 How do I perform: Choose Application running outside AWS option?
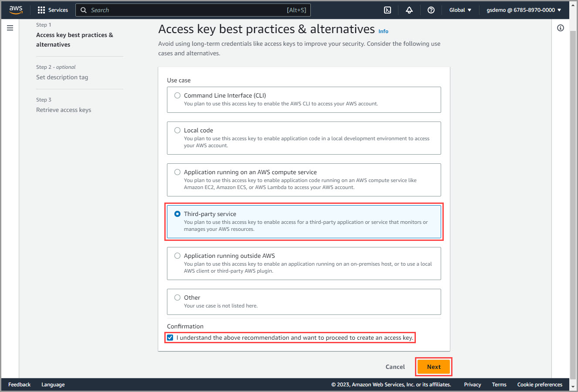click(x=177, y=256)
